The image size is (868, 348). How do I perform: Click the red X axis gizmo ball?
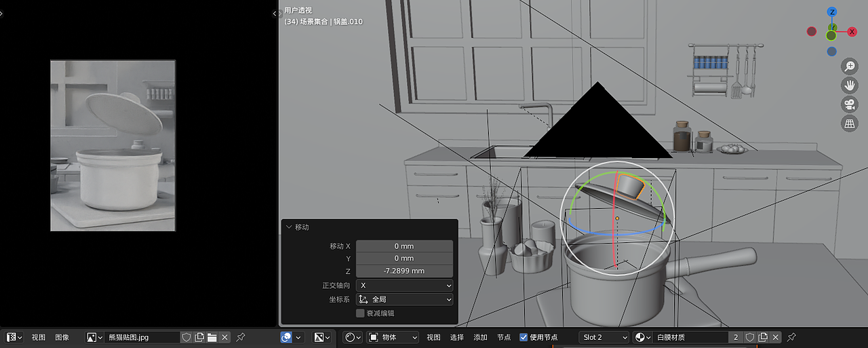852,31
